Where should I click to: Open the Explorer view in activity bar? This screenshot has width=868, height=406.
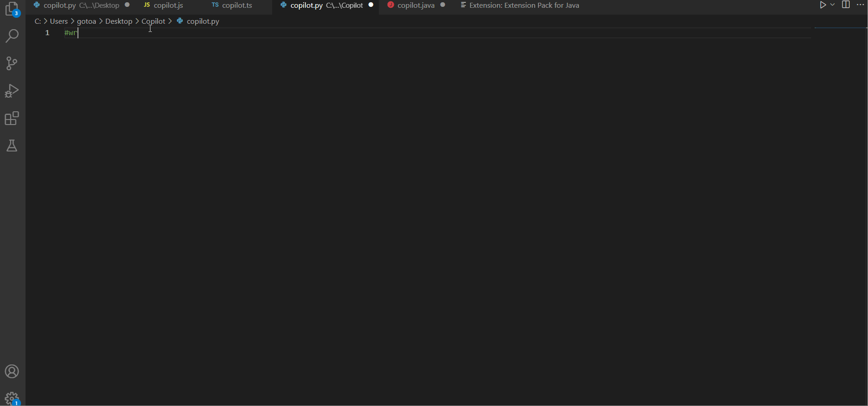(x=12, y=9)
